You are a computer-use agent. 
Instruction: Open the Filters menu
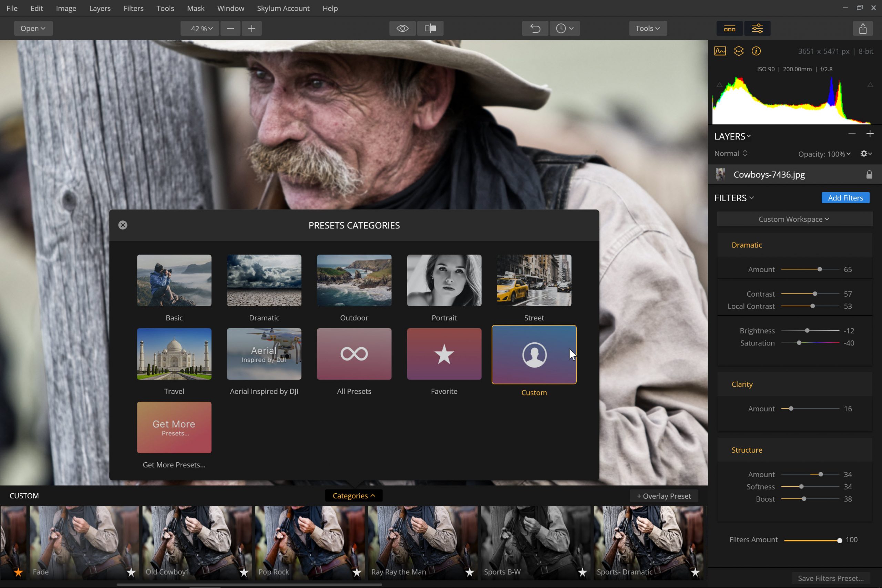[133, 8]
